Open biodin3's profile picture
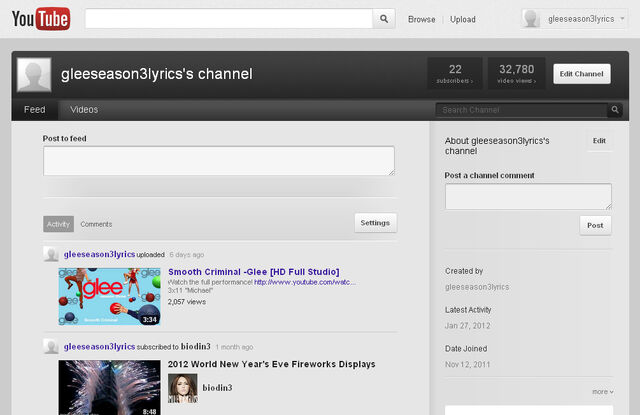This screenshot has height=415, width=640. [182, 388]
